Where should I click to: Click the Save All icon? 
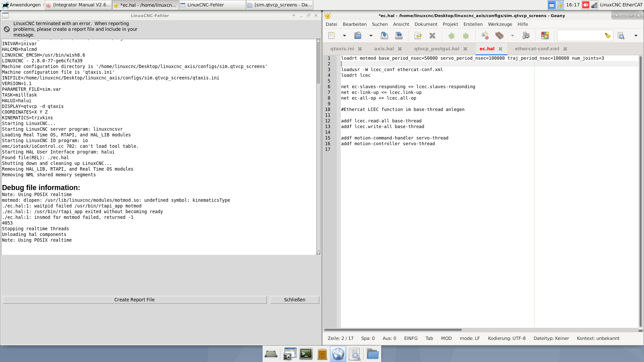[x=399, y=36]
